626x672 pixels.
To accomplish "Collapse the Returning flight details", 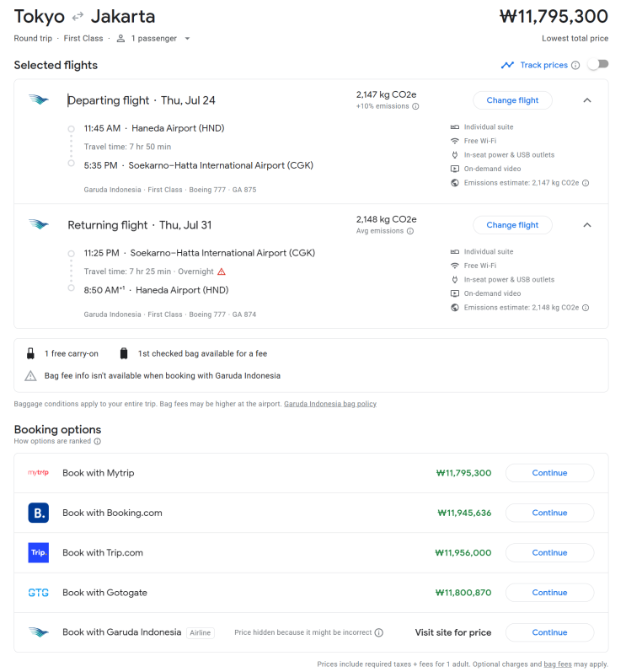I will [587, 225].
